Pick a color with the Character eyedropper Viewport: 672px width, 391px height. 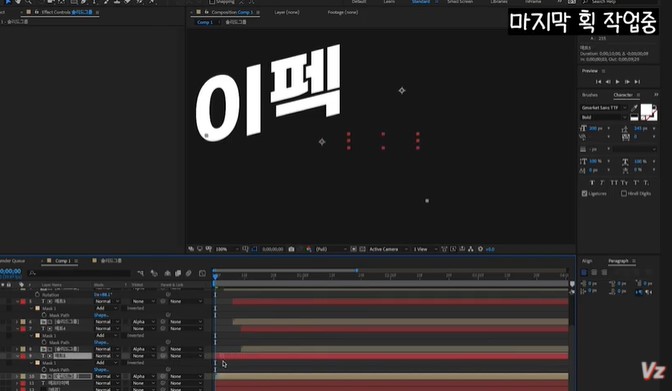pyautogui.click(x=634, y=108)
